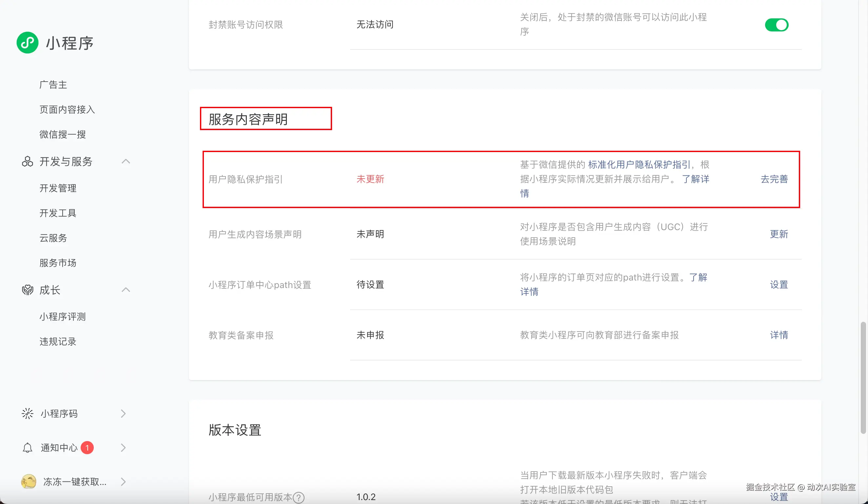
Task: Click the account avatar emoji icon
Action: point(29,481)
